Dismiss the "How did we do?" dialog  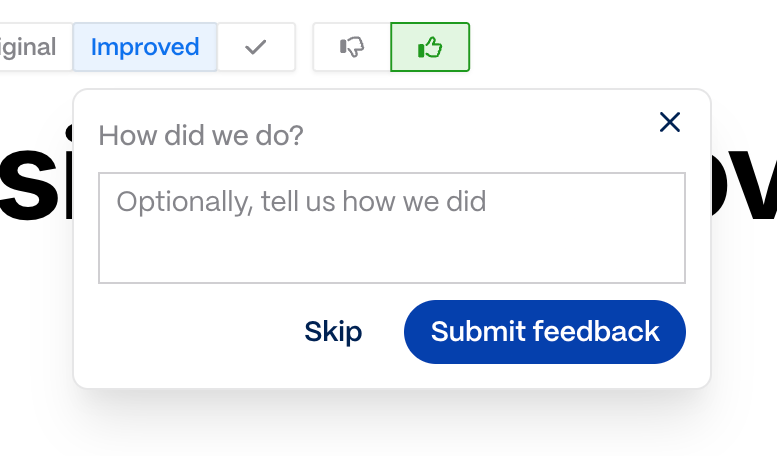coord(670,122)
